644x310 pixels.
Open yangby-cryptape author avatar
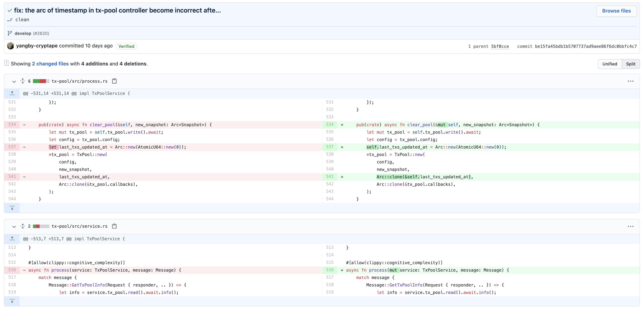pyautogui.click(x=11, y=46)
